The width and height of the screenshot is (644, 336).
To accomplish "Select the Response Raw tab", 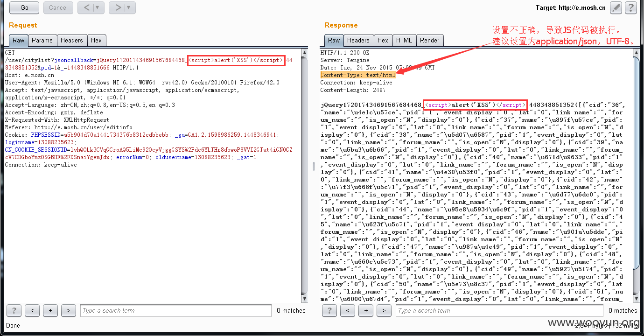I will [334, 41].
